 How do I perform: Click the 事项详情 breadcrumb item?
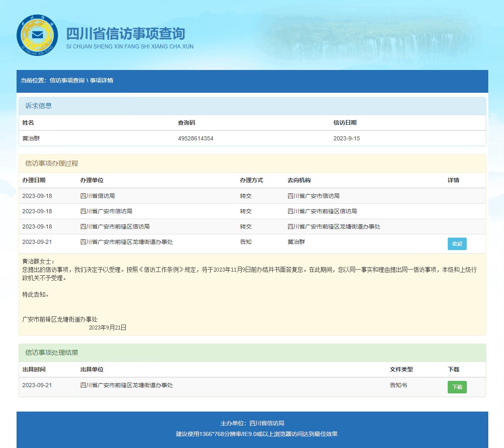pyautogui.click(x=101, y=80)
